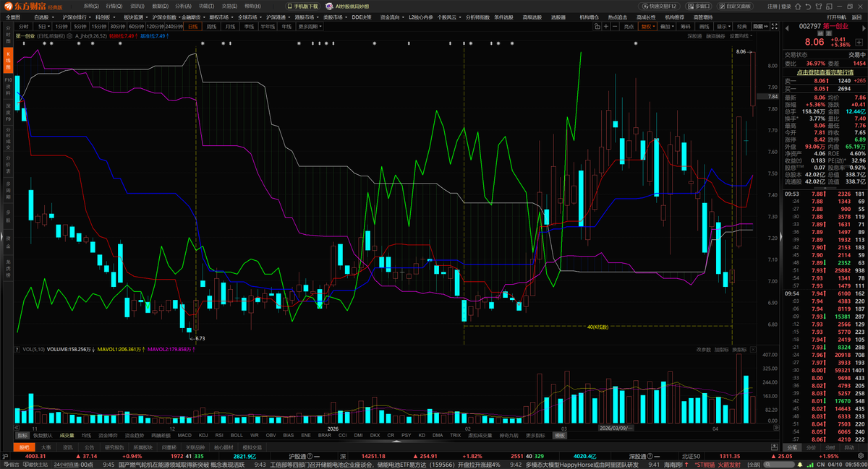Screen dimensions: 868x469
Task: Zoom out chart with minus icon
Action: point(615,27)
